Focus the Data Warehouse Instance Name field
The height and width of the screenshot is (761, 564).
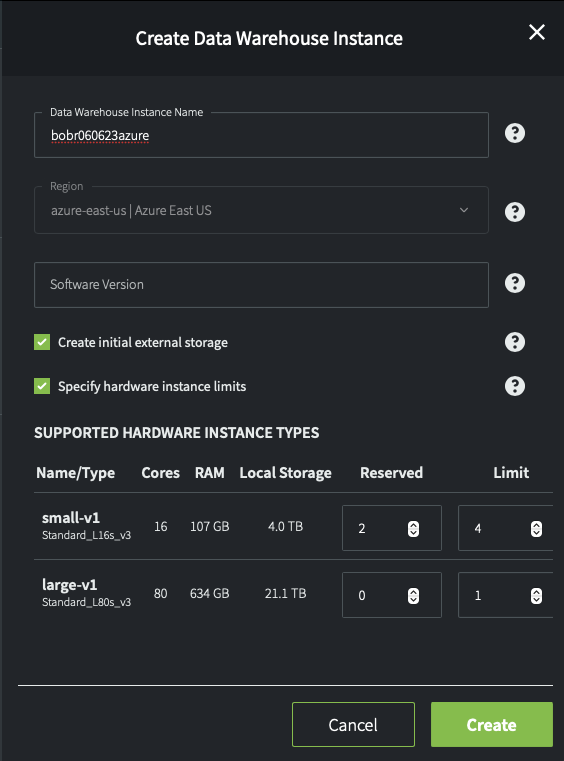(261, 135)
